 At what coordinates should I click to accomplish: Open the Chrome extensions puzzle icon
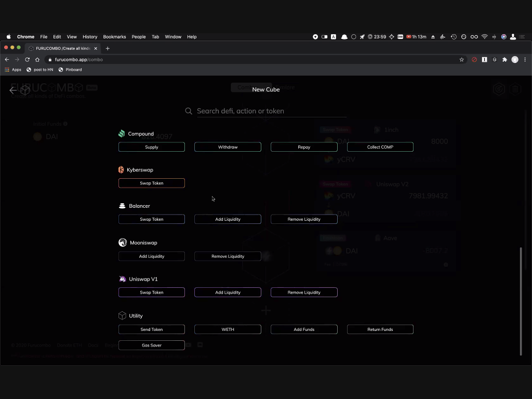[x=504, y=59]
